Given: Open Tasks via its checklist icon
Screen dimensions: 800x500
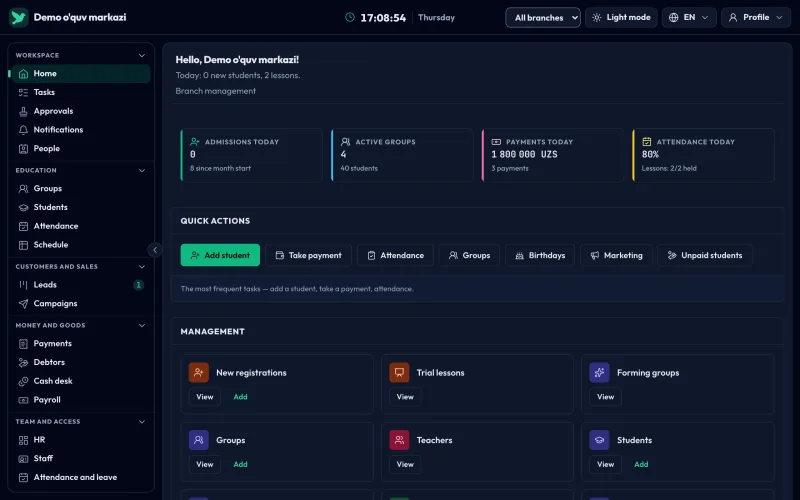Looking at the screenshot, I should coord(23,92).
